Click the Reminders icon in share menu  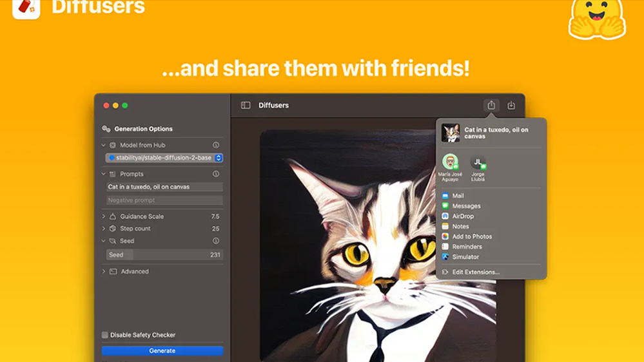point(445,247)
